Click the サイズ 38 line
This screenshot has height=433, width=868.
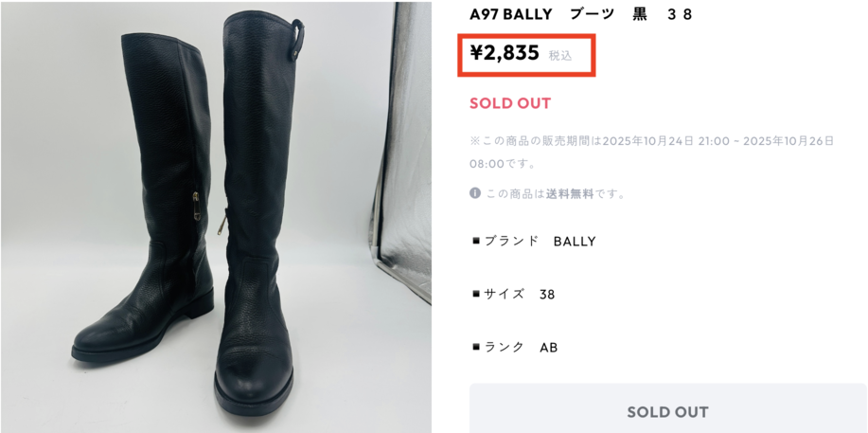coord(513,295)
